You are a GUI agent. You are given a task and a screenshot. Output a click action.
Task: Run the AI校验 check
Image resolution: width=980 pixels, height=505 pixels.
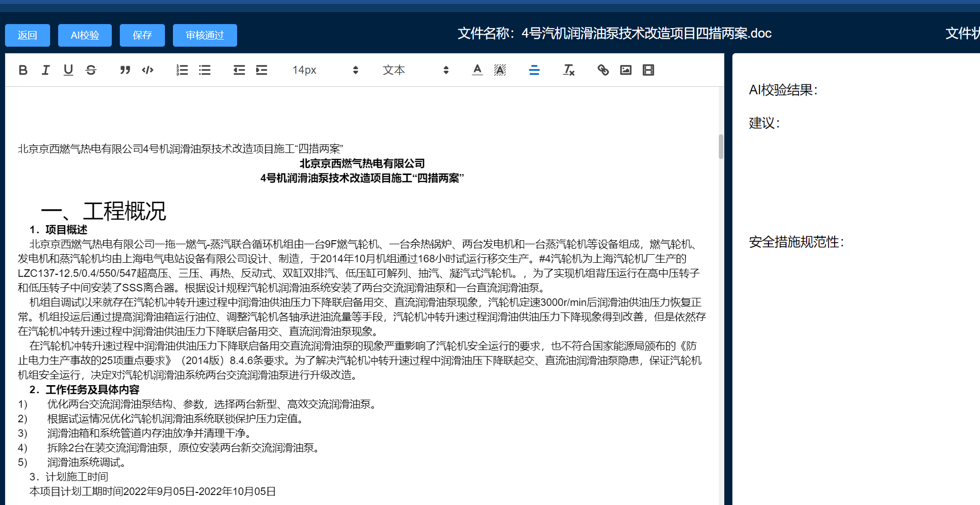85,35
